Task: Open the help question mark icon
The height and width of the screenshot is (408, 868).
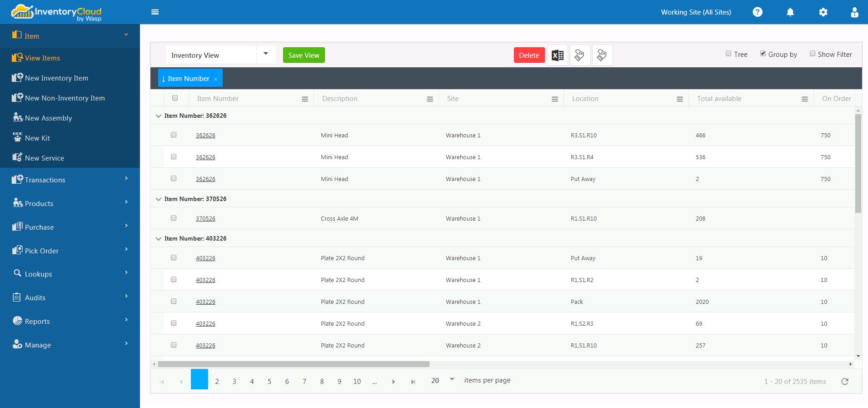Action: (x=758, y=12)
